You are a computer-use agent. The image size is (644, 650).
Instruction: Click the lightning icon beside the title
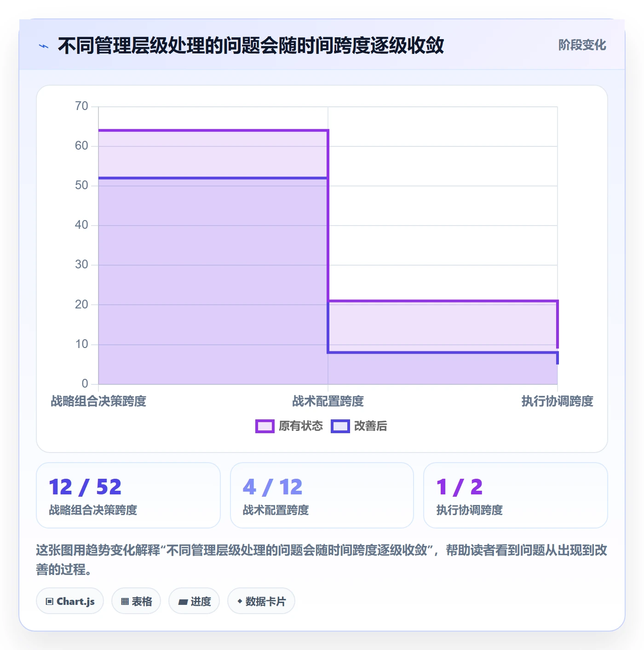[44, 46]
